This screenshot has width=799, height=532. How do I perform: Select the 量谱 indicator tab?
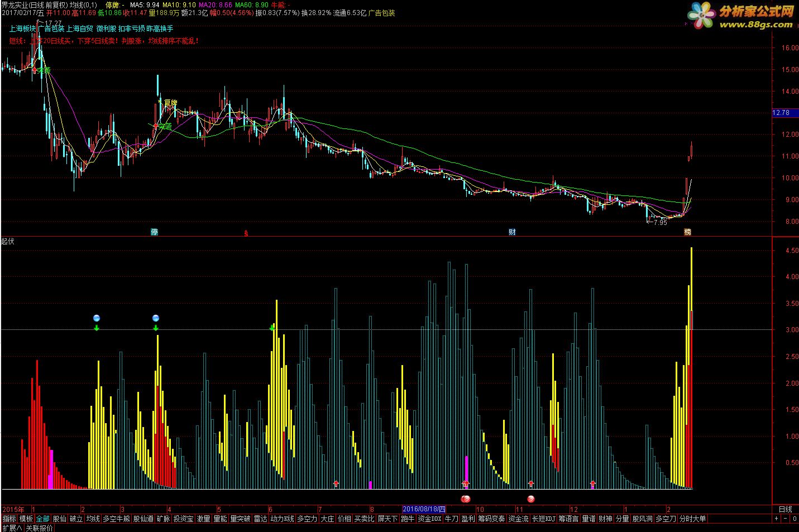click(589, 519)
